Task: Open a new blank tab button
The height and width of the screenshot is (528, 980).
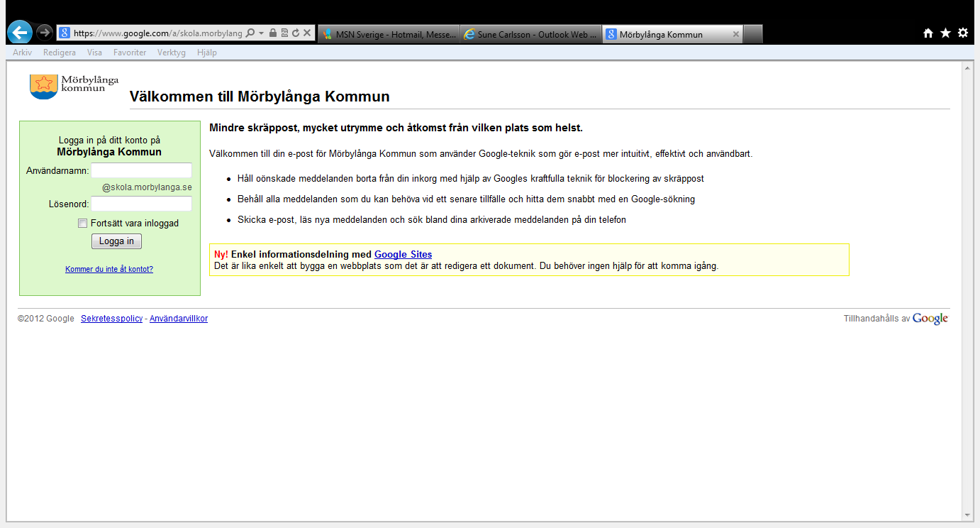Action: click(753, 34)
